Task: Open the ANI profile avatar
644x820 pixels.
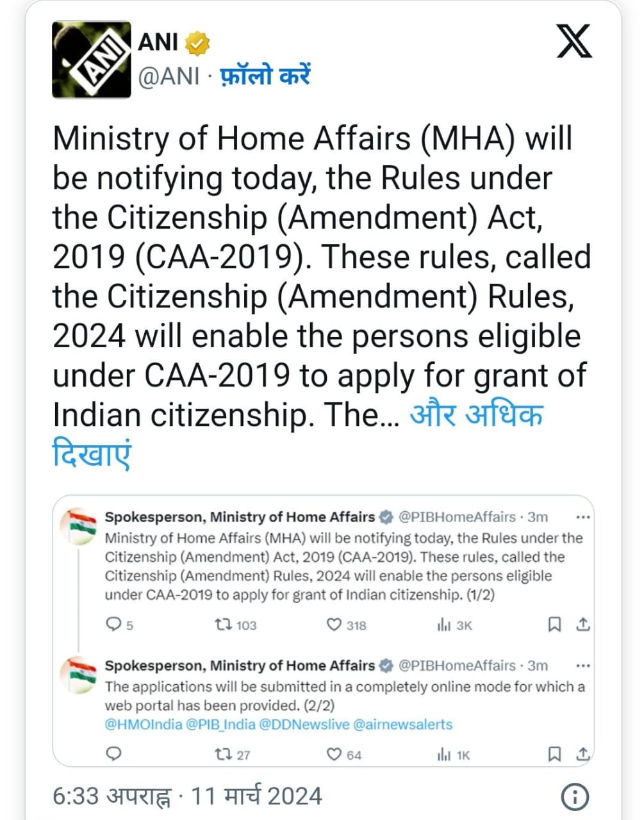Action: click(x=91, y=60)
